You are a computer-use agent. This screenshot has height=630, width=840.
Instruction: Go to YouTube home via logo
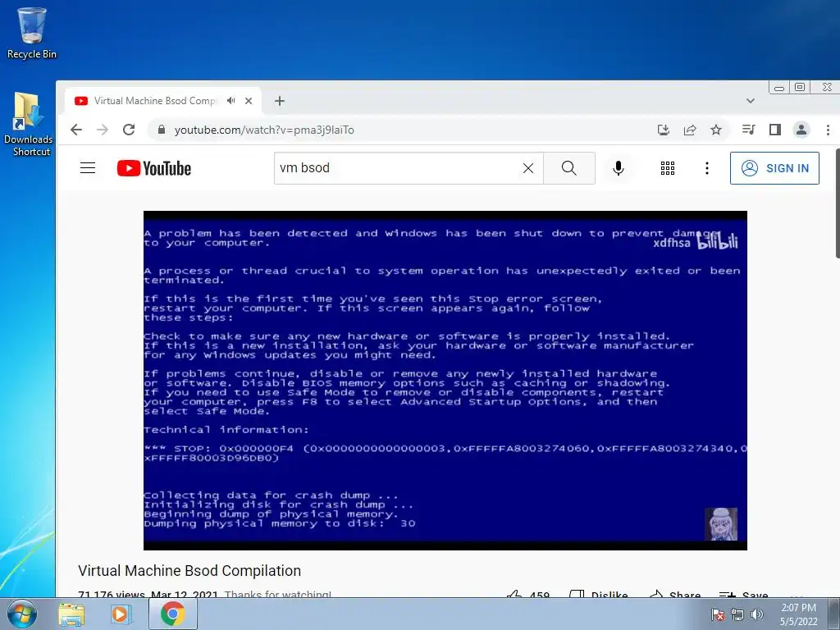click(x=154, y=168)
